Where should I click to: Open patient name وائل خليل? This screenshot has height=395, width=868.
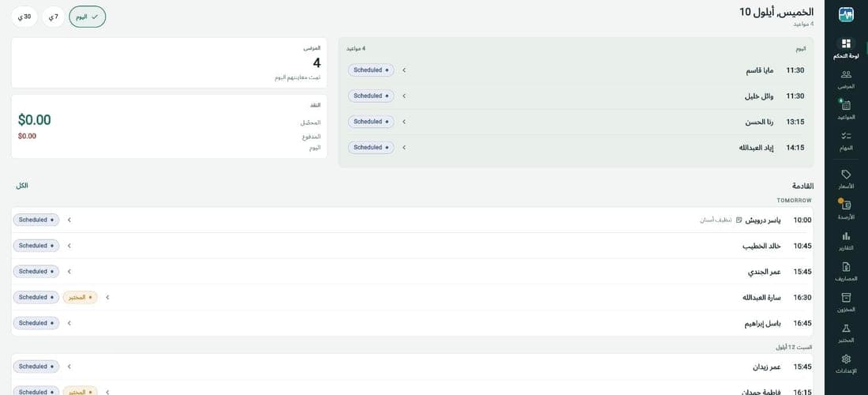tap(761, 96)
